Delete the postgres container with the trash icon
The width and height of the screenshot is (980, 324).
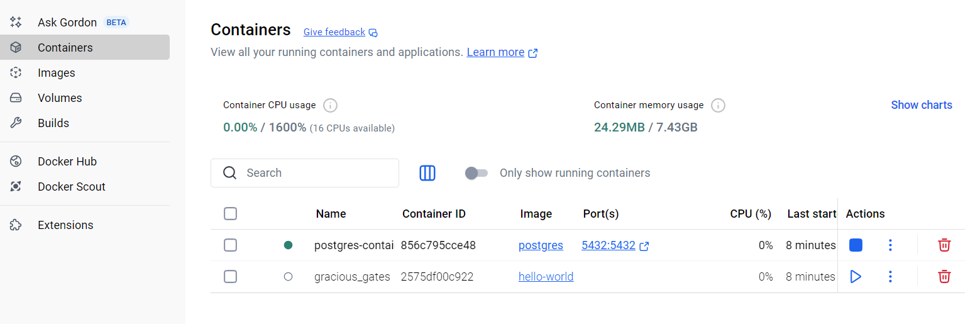click(944, 245)
